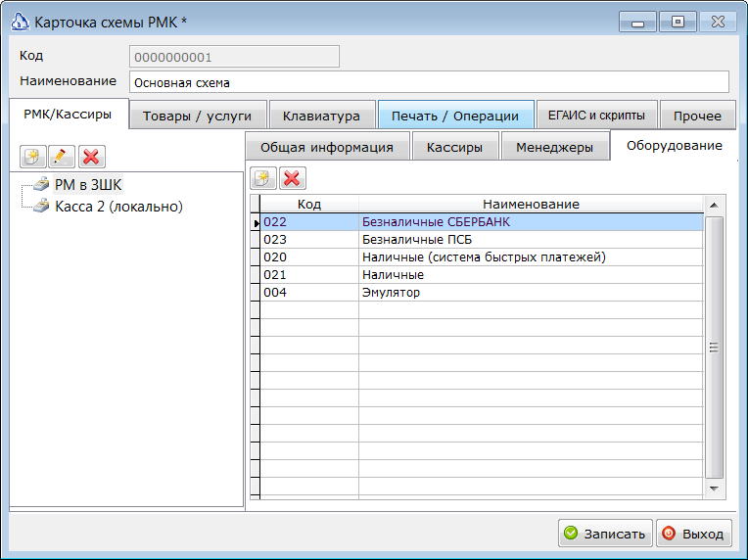Open the Товары / услуги tab

[x=197, y=116]
